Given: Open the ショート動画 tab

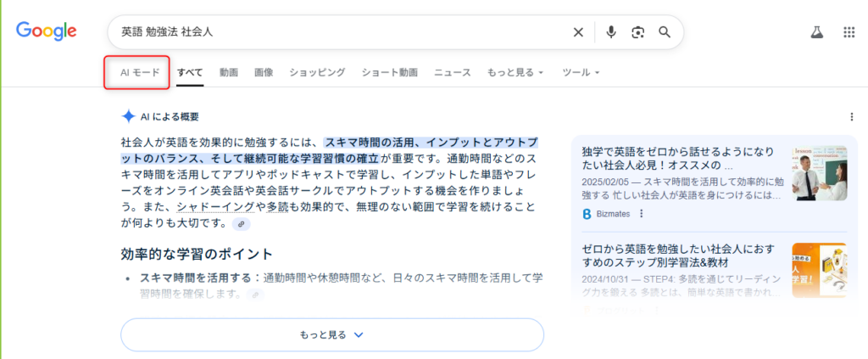Looking at the screenshot, I should tap(389, 73).
